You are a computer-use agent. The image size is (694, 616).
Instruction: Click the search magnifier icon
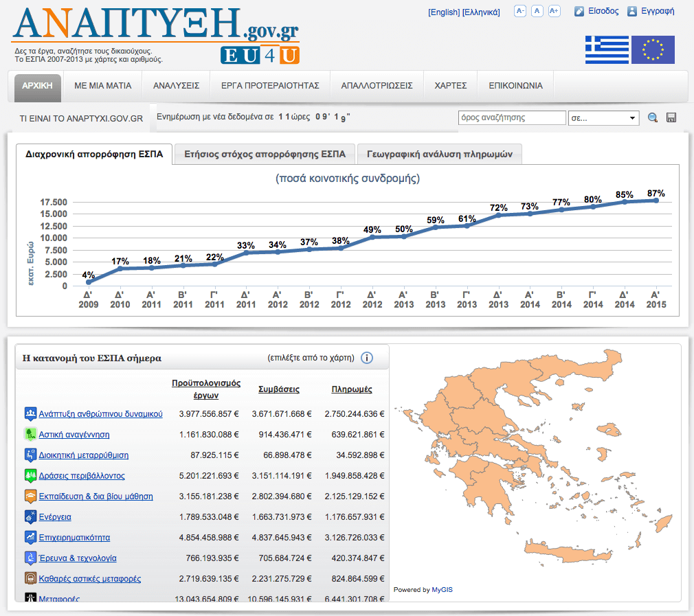[x=652, y=117]
